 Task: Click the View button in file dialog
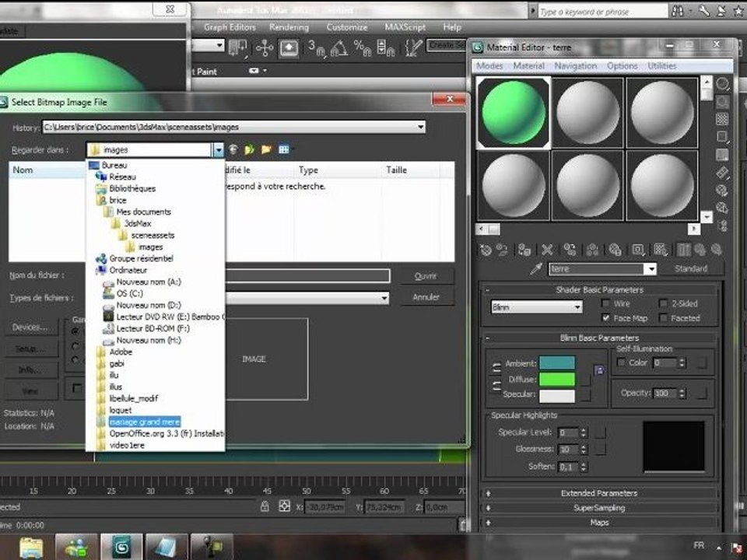(31, 391)
